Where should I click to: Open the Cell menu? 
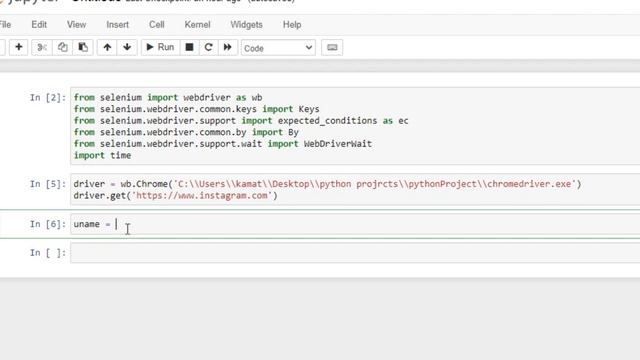click(x=157, y=24)
